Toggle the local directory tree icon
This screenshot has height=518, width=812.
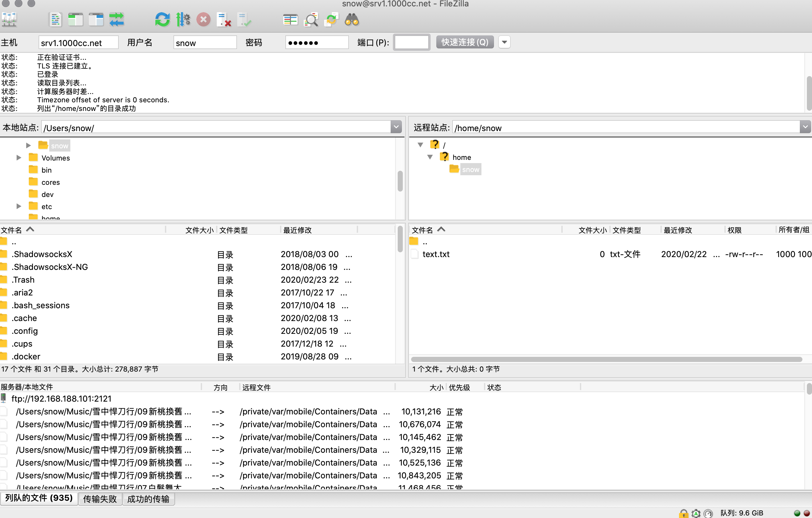[x=75, y=20]
